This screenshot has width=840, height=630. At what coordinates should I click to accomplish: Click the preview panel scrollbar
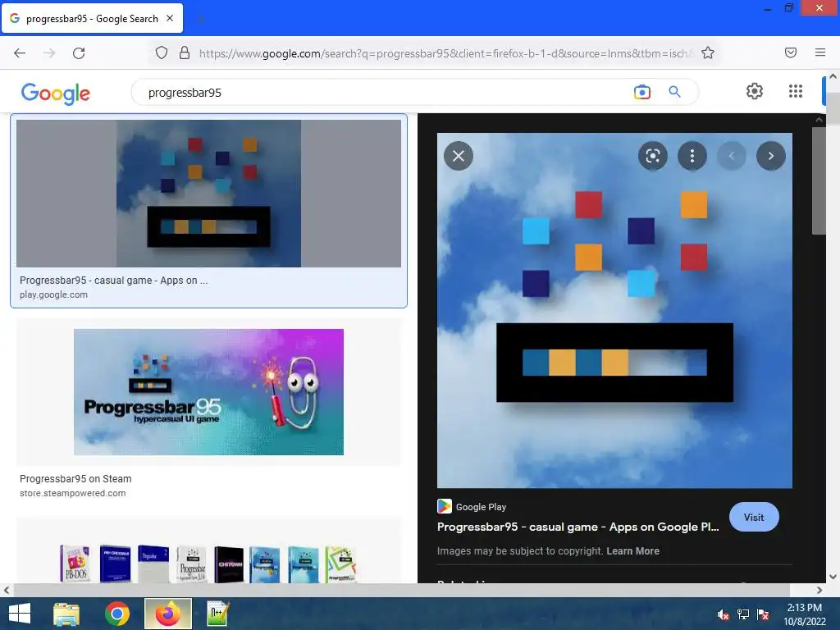pos(819,180)
